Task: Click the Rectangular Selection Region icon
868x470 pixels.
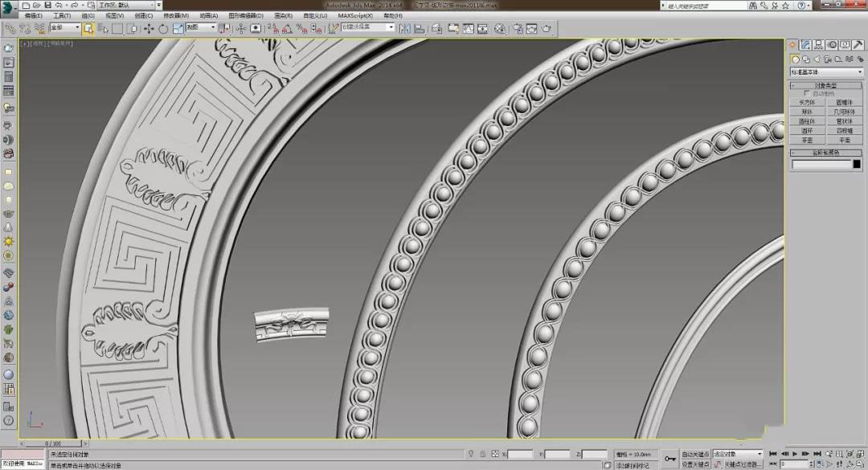Action: point(117,28)
